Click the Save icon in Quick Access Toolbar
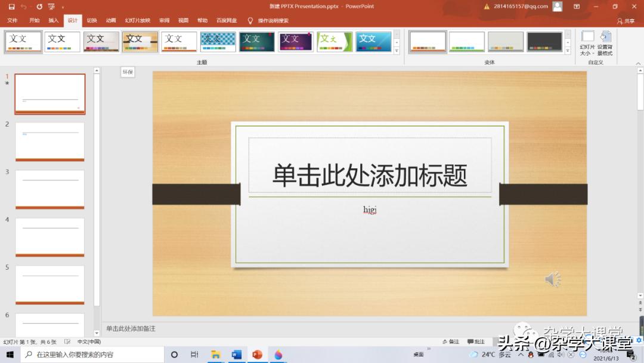The image size is (644, 363). coord(11,5)
